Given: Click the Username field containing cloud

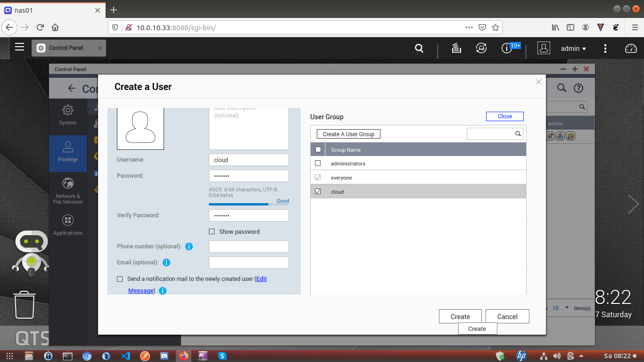Looking at the screenshot, I should coord(249,160).
